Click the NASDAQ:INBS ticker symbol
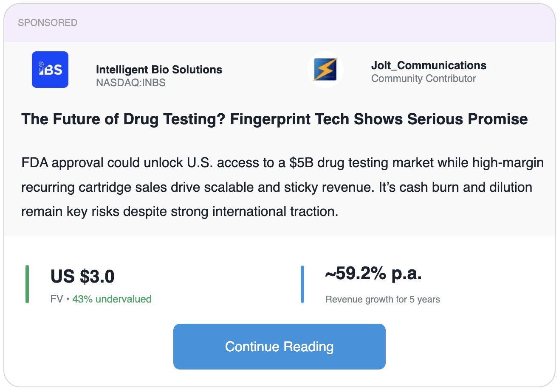 click(131, 82)
